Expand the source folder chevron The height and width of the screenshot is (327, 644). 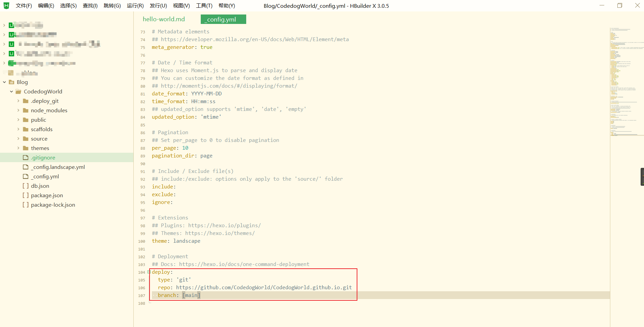19,139
